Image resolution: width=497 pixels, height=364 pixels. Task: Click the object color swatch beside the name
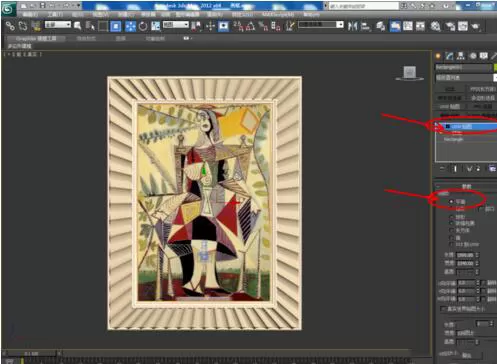click(495, 67)
